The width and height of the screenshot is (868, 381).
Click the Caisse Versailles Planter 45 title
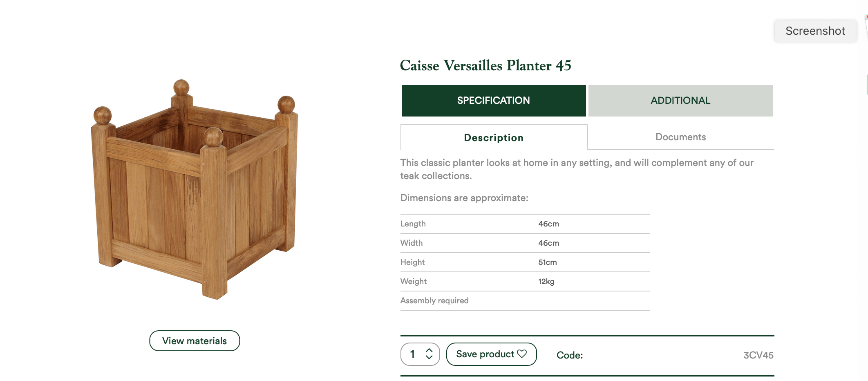(x=485, y=65)
